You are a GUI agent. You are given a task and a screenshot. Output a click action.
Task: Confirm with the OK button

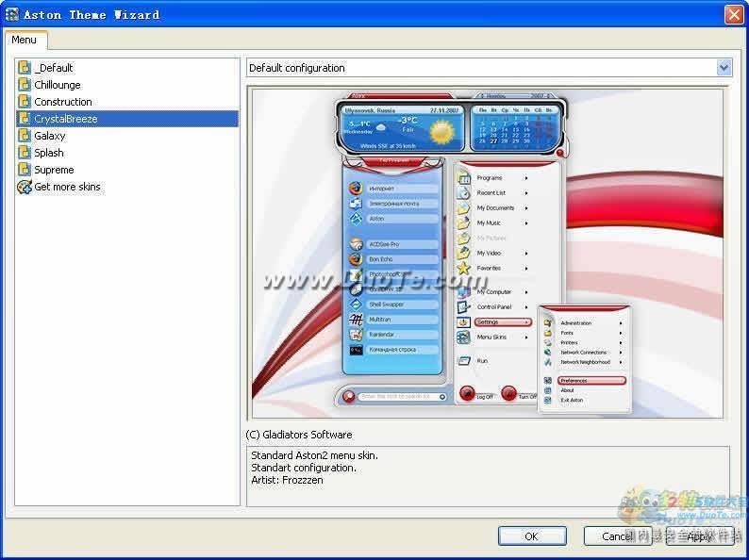coord(532,536)
